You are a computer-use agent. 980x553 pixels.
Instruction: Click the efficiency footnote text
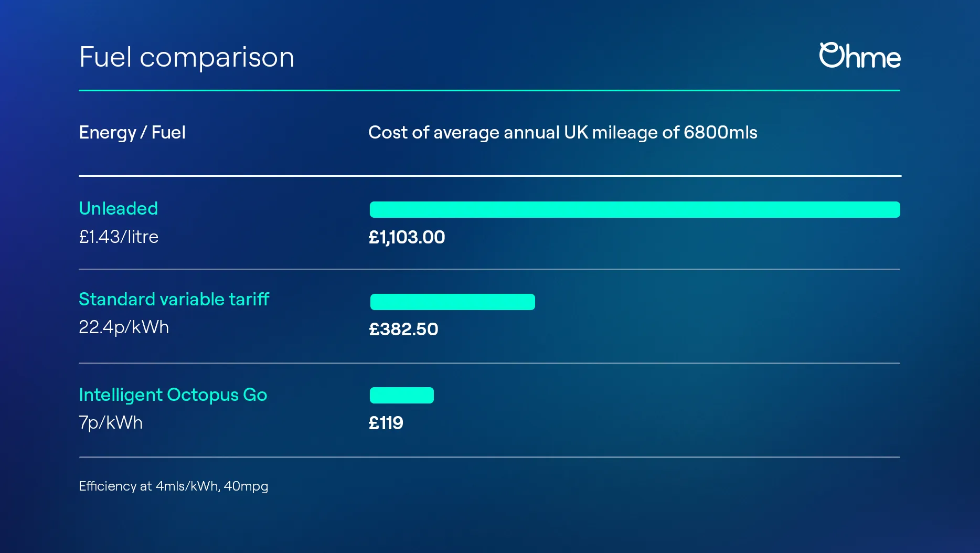pos(173,486)
